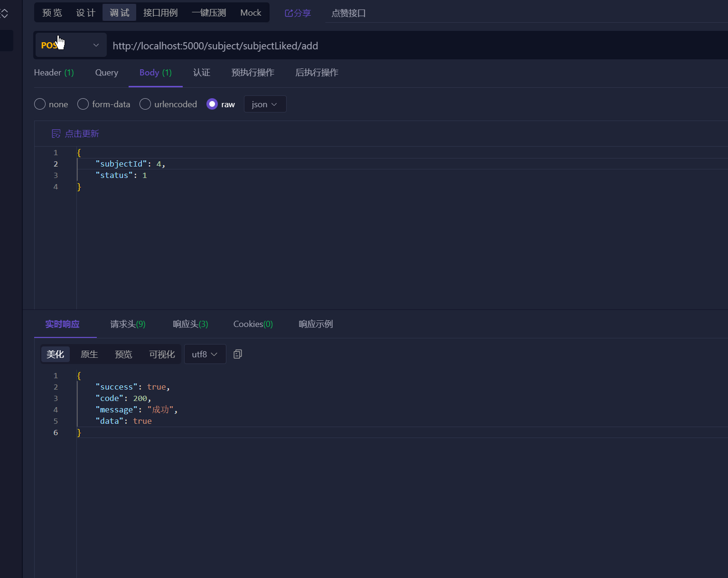Open the Query tab
The image size is (728, 578).
[107, 73]
